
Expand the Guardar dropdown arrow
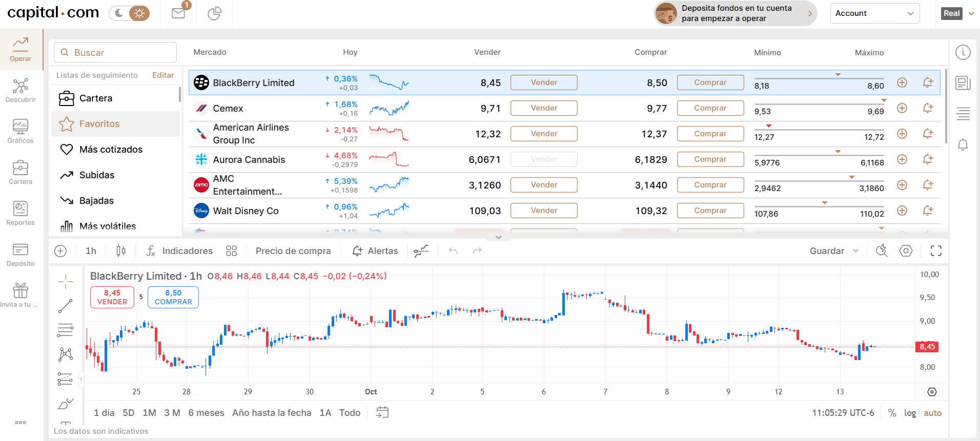tap(856, 250)
